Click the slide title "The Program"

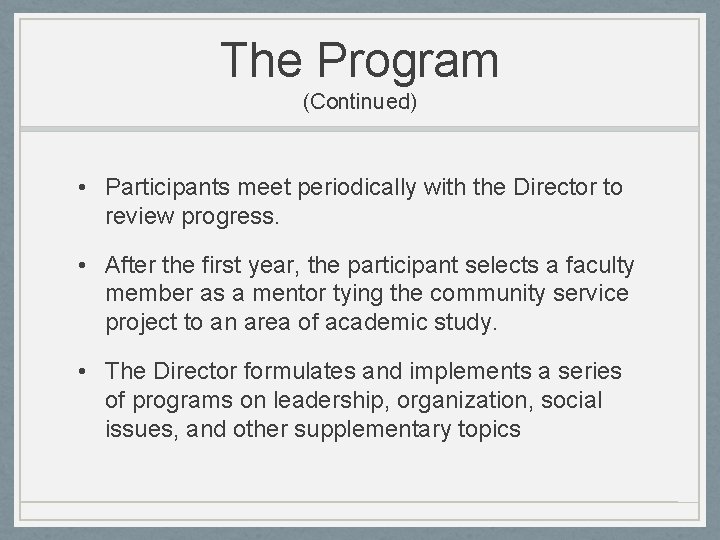(359, 60)
